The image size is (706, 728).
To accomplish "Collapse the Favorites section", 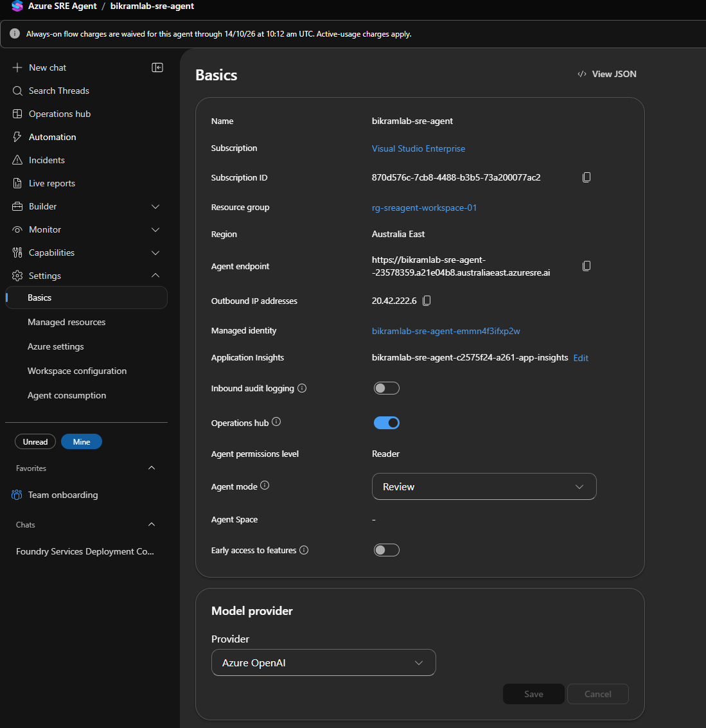I will [x=152, y=468].
